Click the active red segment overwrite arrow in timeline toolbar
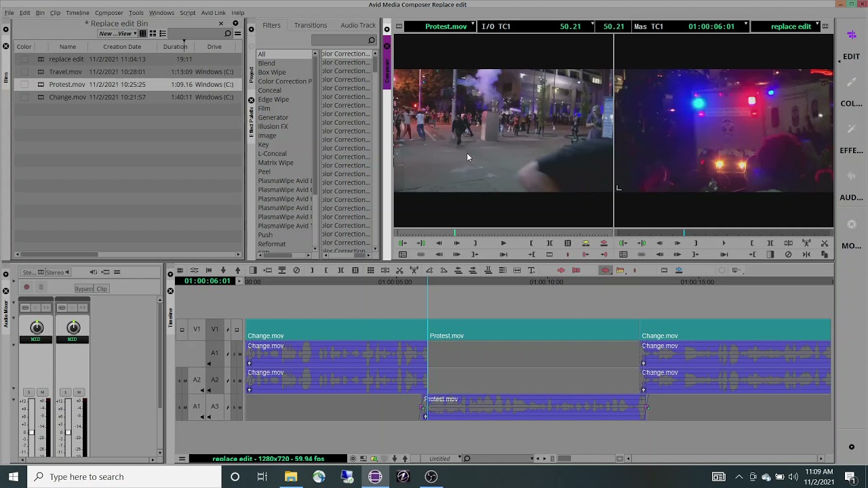Viewport: 868px width, 488px height. tap(605, 270)
